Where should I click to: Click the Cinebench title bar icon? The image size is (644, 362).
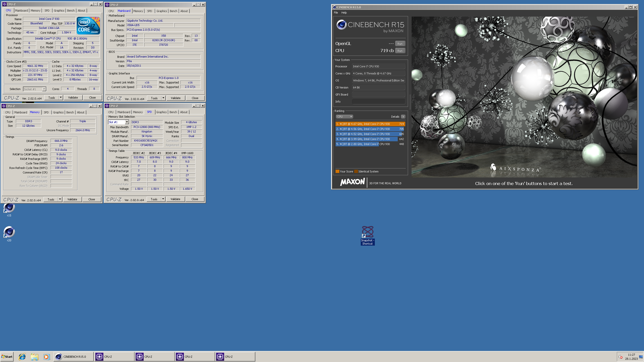(334, 7)
